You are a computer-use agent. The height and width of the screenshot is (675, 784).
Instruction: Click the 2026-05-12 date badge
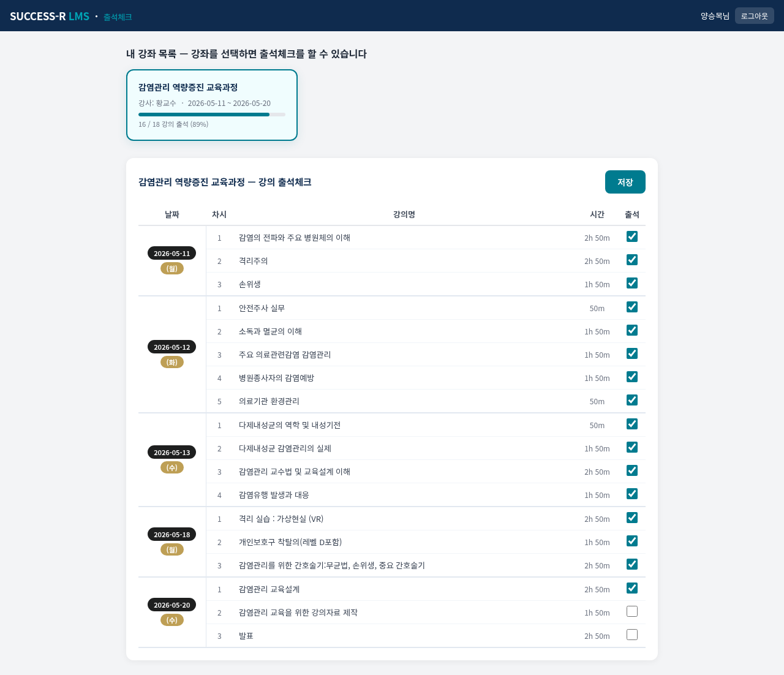click(172, 347)
